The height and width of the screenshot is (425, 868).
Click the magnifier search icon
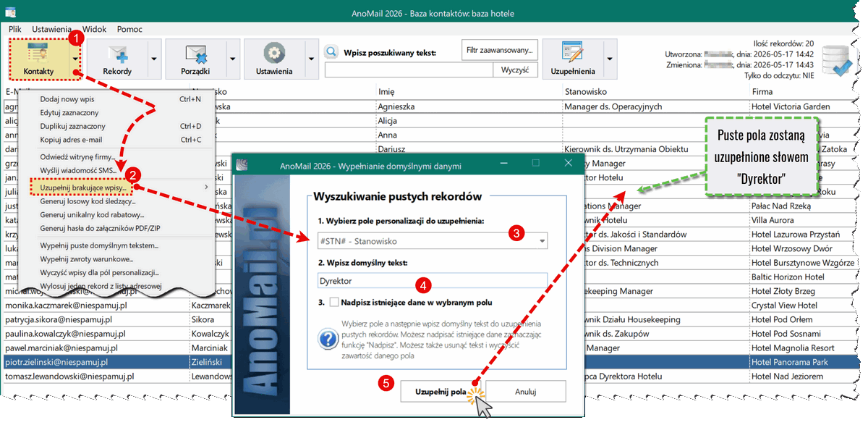pos(331,52)
